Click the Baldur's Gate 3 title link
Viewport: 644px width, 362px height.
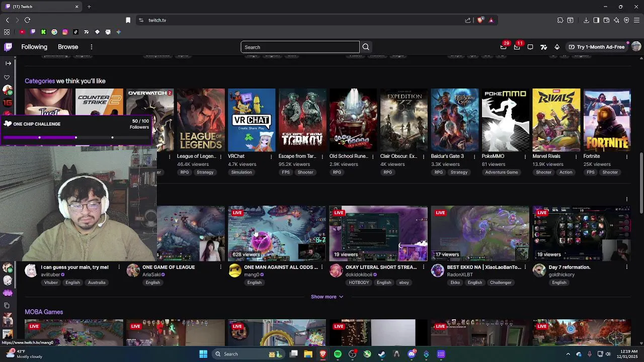[447, 156]
